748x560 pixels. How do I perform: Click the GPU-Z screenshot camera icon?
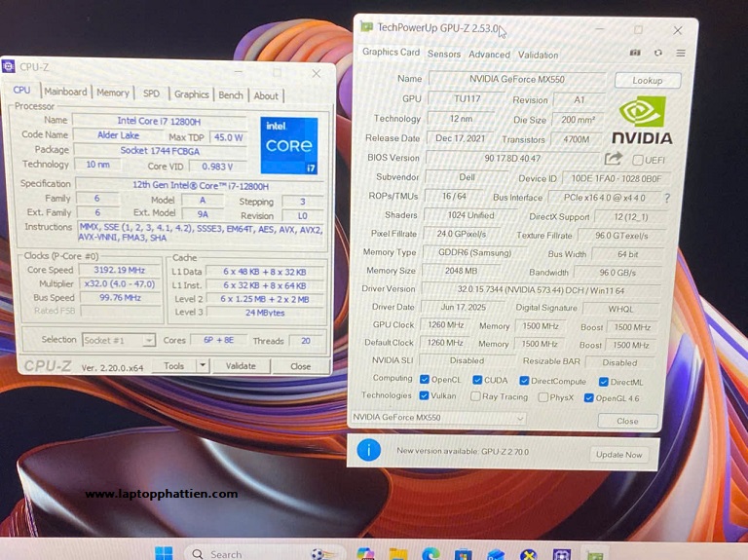pos(635,53)
